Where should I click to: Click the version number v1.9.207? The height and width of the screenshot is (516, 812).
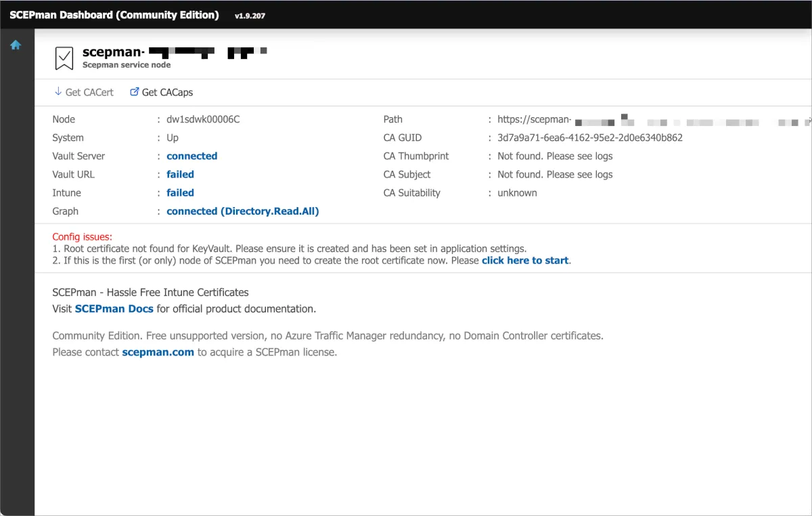point(250,16)
